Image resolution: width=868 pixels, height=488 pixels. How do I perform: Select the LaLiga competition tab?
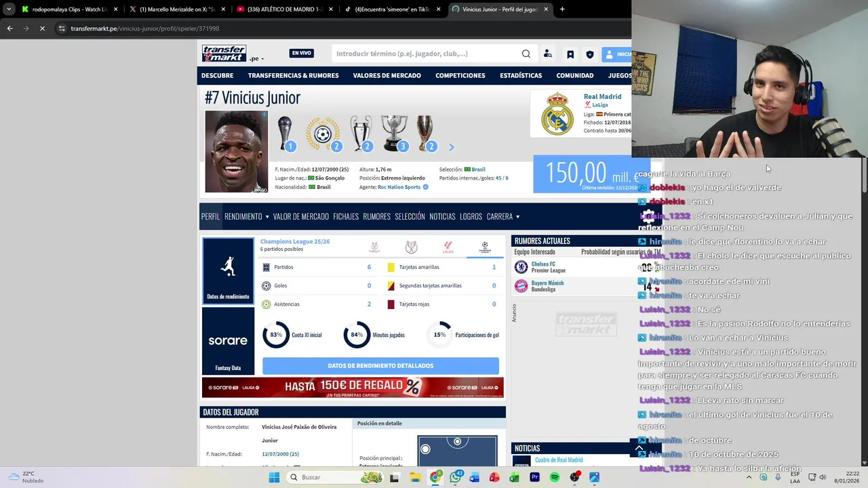448,247
